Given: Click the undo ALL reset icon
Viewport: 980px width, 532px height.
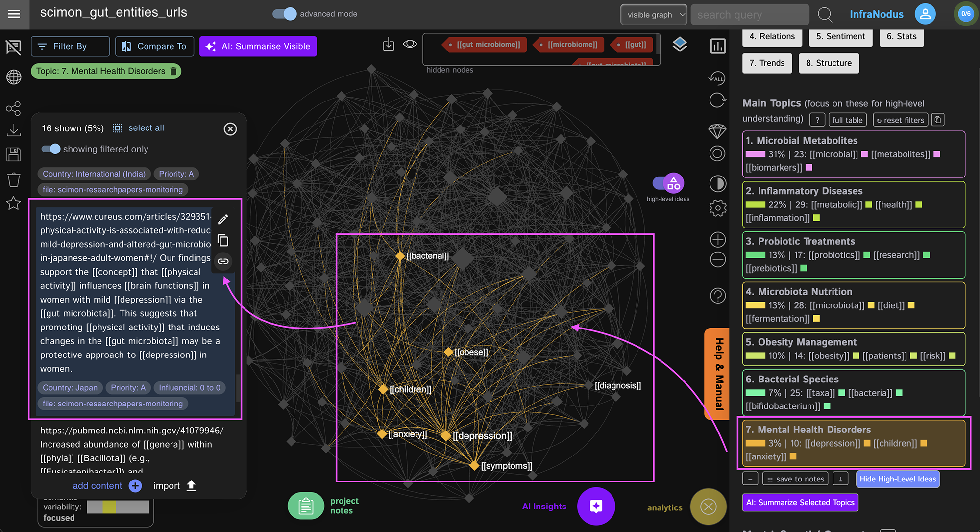Looking at the screenshot, I should click(x=717, y=77).
